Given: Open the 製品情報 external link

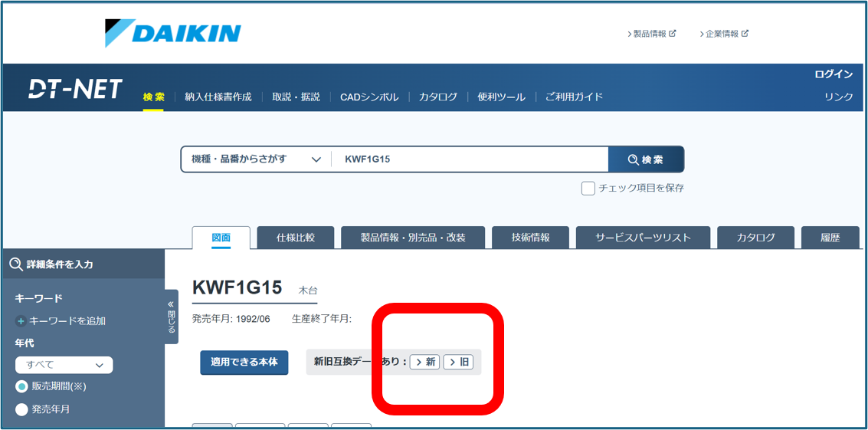Looking at the screenshot, I should coord(651,34).
